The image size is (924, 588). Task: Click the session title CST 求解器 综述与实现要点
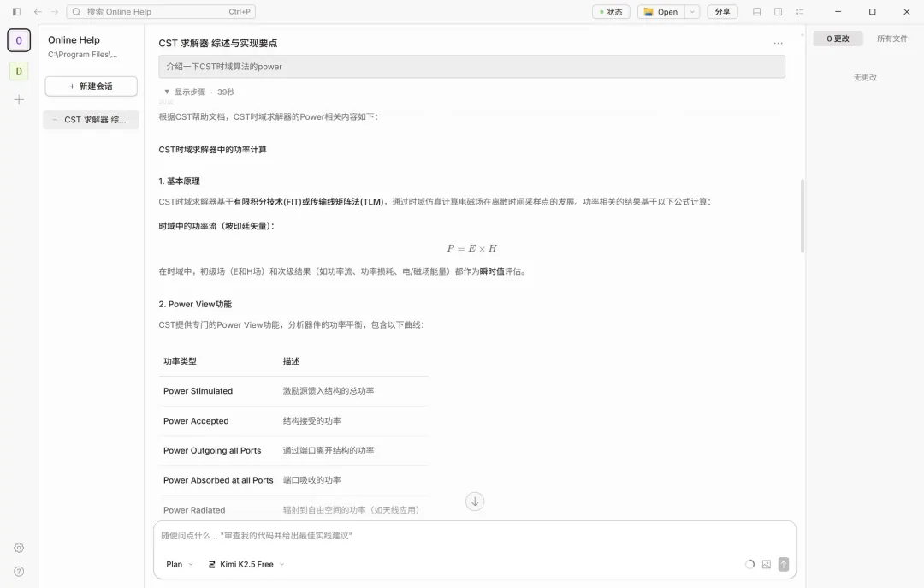(x=218, y=43)
